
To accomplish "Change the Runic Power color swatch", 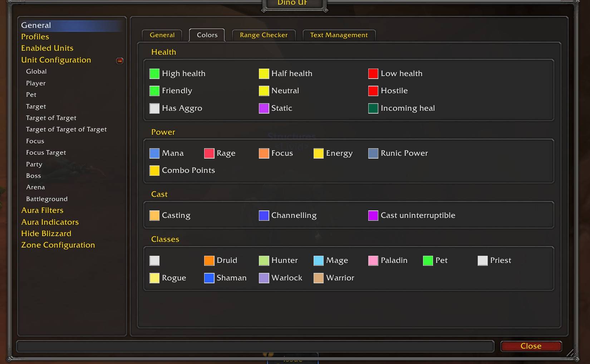I will coord(373,153).
